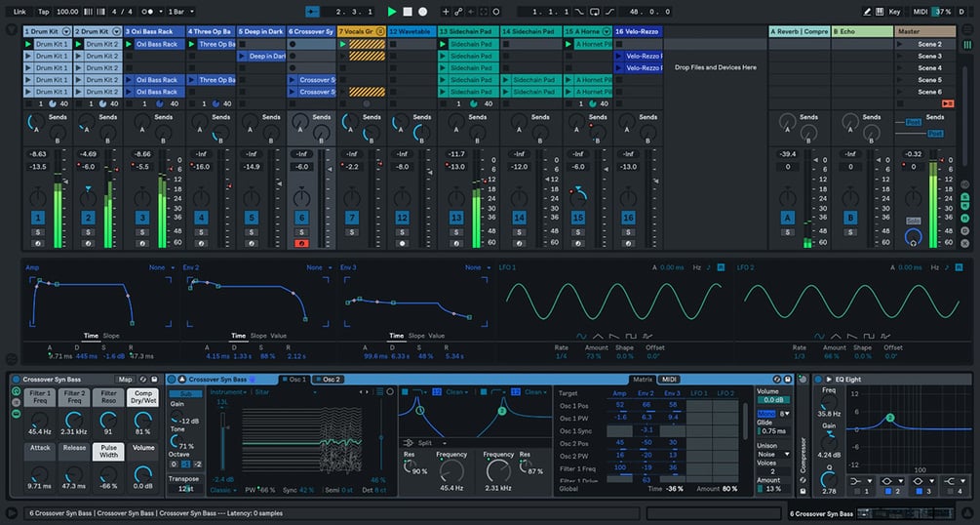Screen dimensions: 980x525
Task: Open the MIDI modulation tab
Action: click(669, 380)
